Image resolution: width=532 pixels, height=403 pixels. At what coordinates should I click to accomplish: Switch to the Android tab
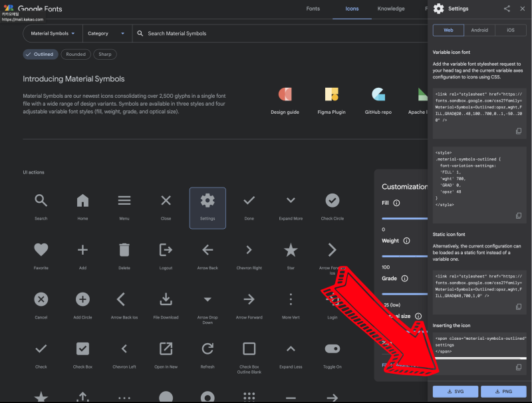point(479,30)
